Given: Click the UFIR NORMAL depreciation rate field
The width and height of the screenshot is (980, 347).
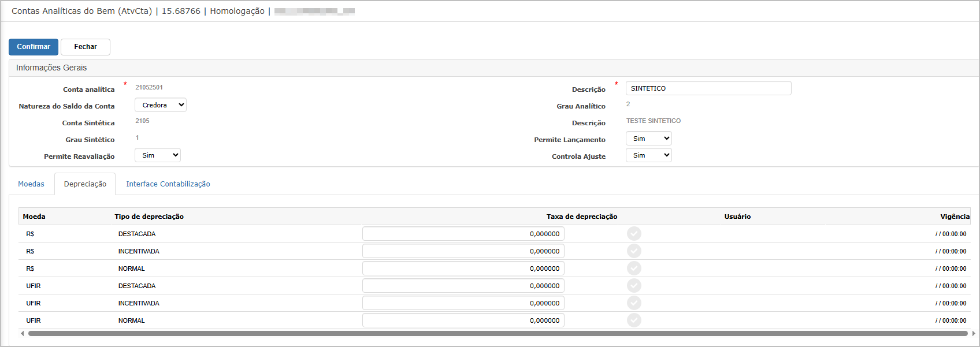Looking at the screenshot, I should point(463,320).
